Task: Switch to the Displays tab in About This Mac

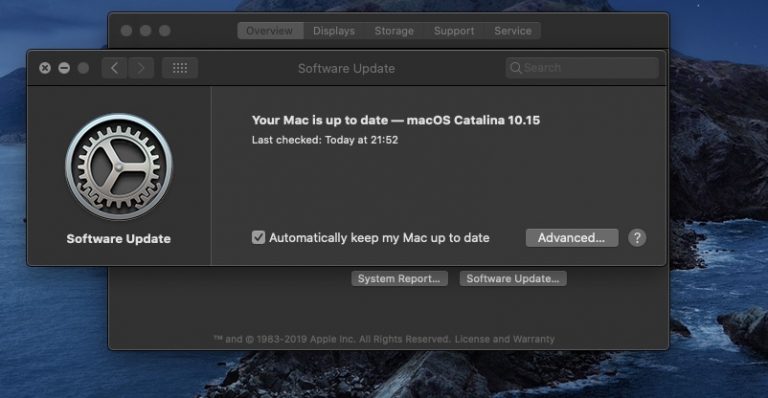Action: pyautogui.click(x=334, y=31)
